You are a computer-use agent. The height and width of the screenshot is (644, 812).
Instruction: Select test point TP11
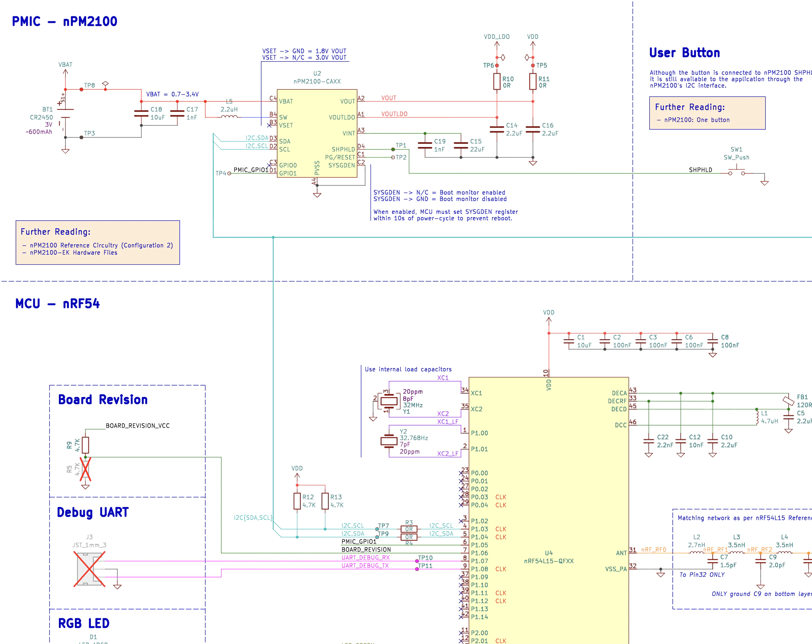tap(417, 569)
